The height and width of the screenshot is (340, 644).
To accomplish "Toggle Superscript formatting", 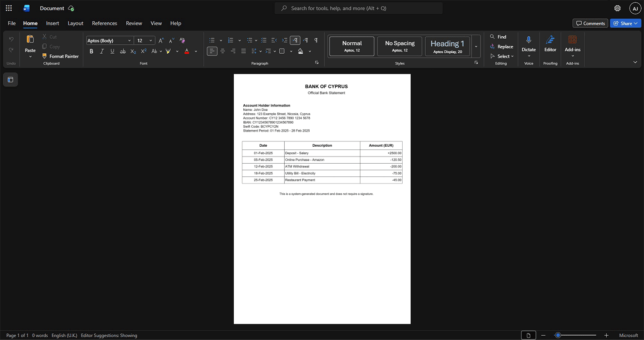I will [143, 51].
